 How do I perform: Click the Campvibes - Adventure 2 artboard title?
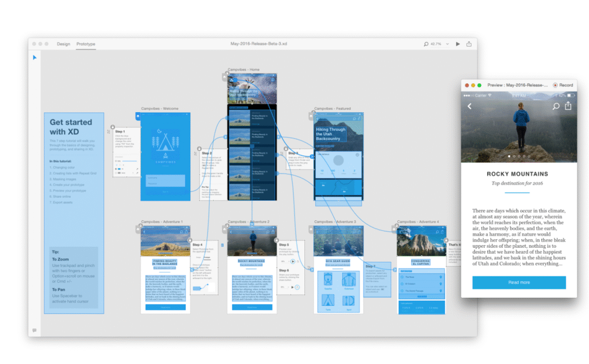pos(248,221)
